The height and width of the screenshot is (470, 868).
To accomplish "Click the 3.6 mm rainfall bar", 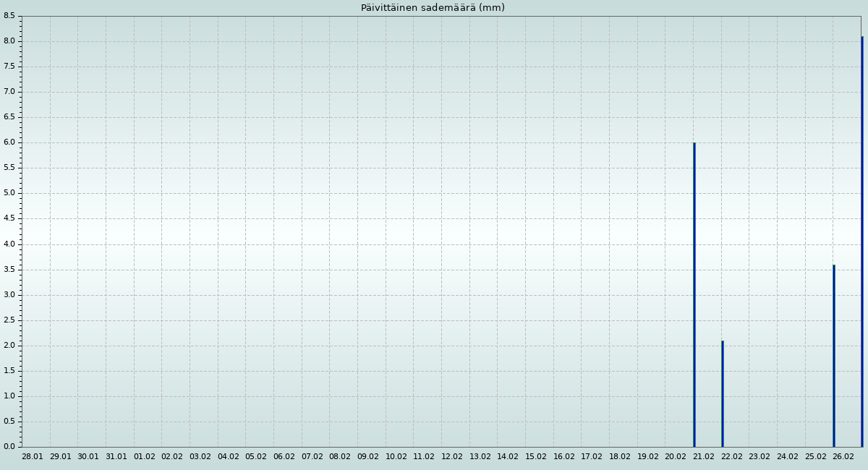I will (x=833, y=356).
